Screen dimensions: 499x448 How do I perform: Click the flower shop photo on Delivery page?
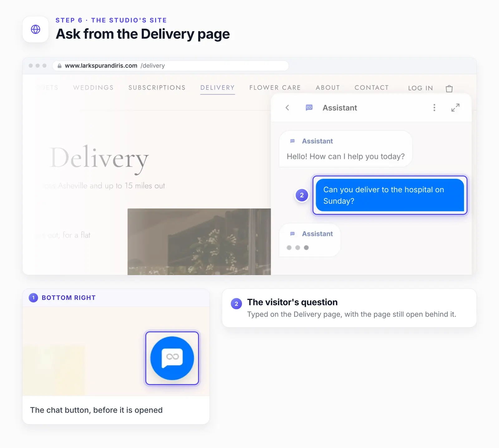pos(199,242)
